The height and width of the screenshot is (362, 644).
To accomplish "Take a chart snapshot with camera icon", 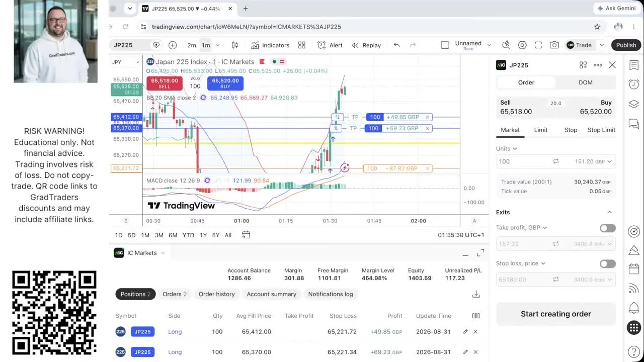I will point(554,45).
